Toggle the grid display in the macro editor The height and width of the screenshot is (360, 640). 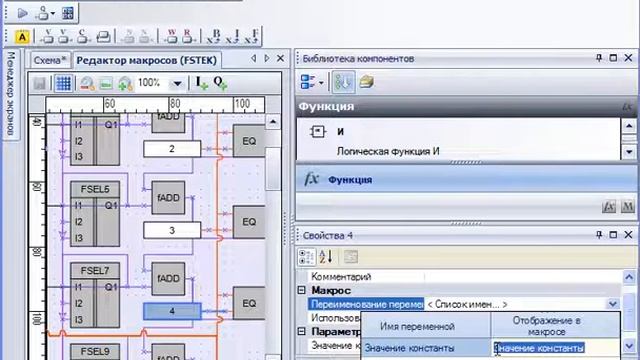pyautogui.click(x=63, y=83)
